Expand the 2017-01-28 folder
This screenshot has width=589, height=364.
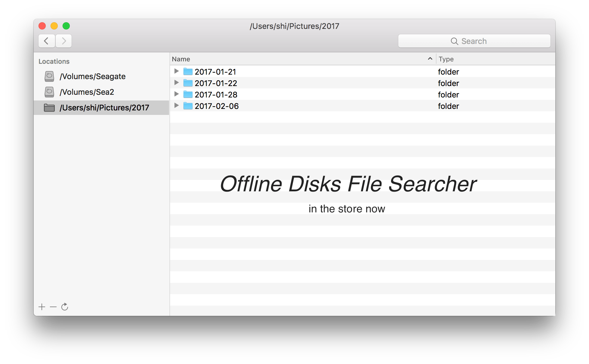point(177,94)
